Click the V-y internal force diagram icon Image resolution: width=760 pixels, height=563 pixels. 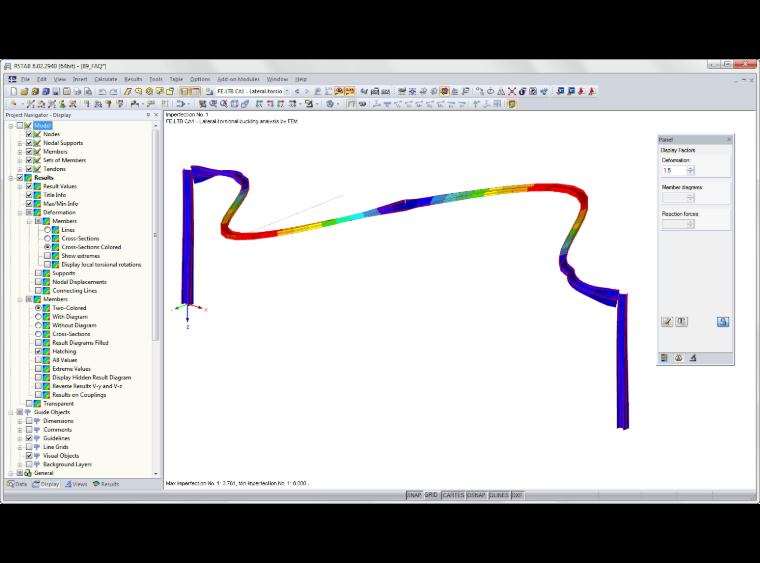(398, 104)
